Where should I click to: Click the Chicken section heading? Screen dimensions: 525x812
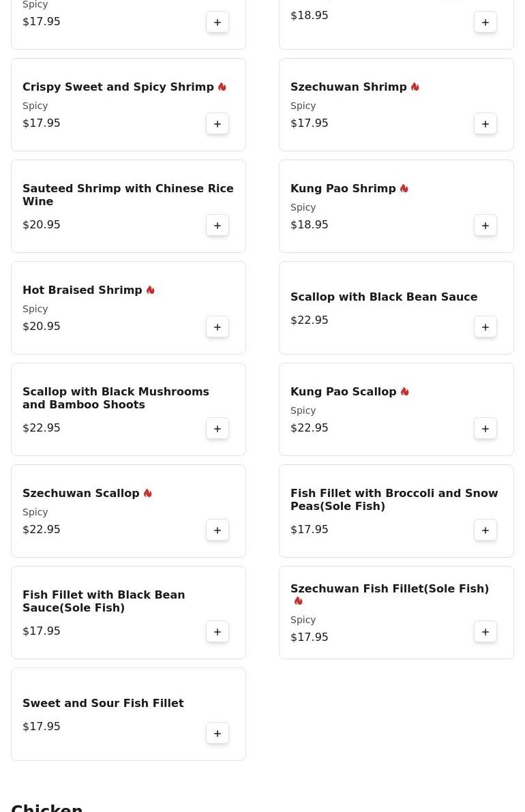(x=47, y=807)
